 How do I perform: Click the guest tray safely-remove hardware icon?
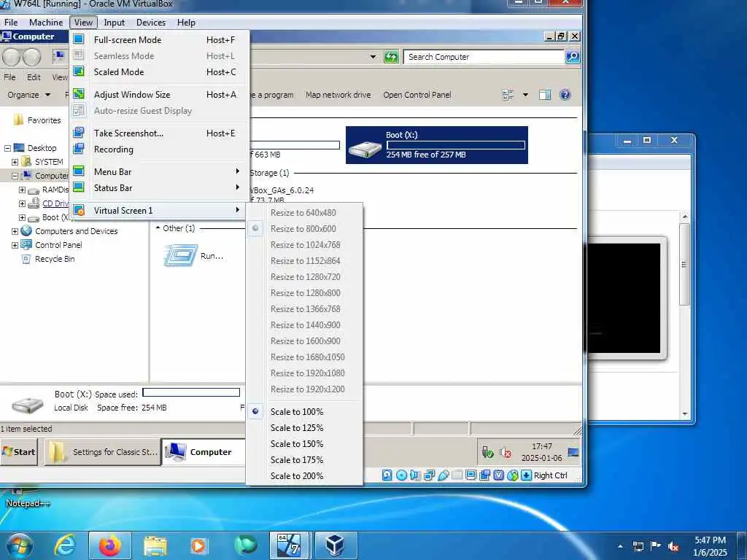click(x=487, y=451)
